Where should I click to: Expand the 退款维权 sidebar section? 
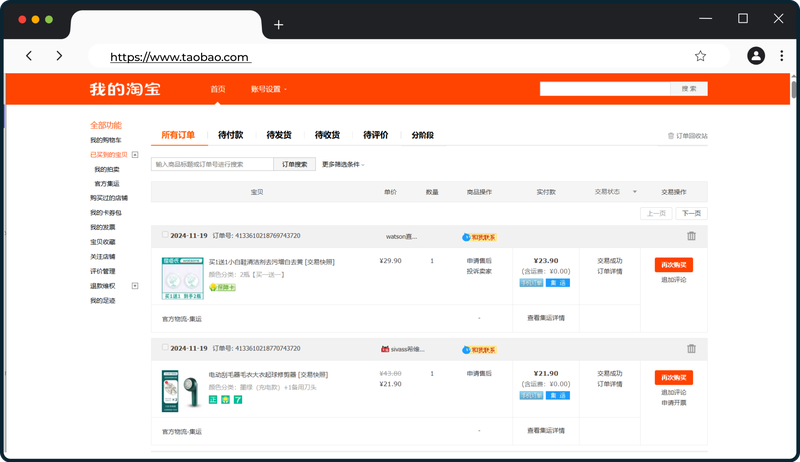(x=135, y=286)
